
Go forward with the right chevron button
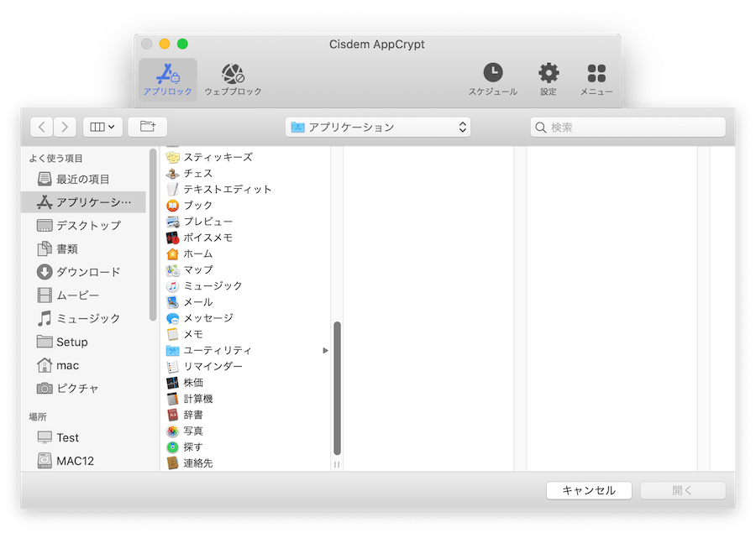pos(65,127)
